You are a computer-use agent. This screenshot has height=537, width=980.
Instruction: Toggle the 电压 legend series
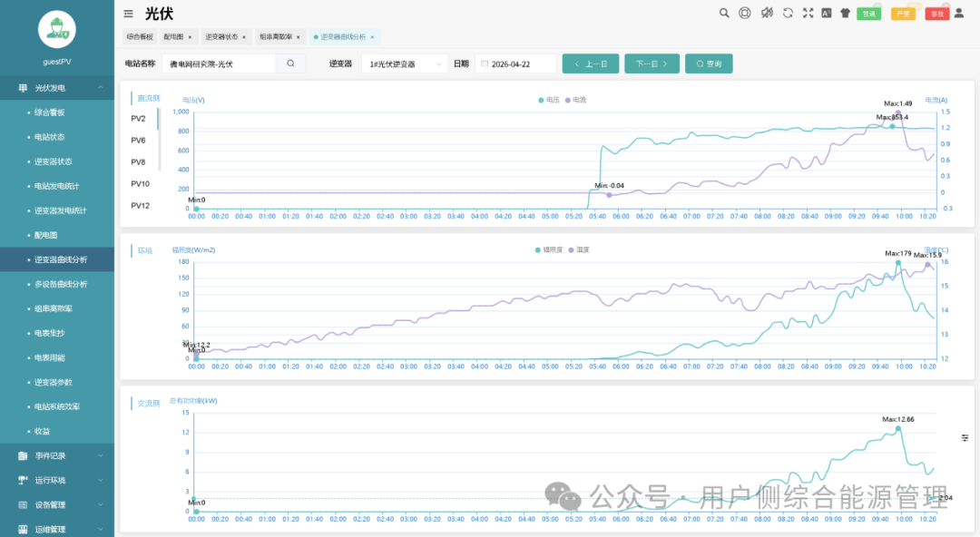click(549, 100)
